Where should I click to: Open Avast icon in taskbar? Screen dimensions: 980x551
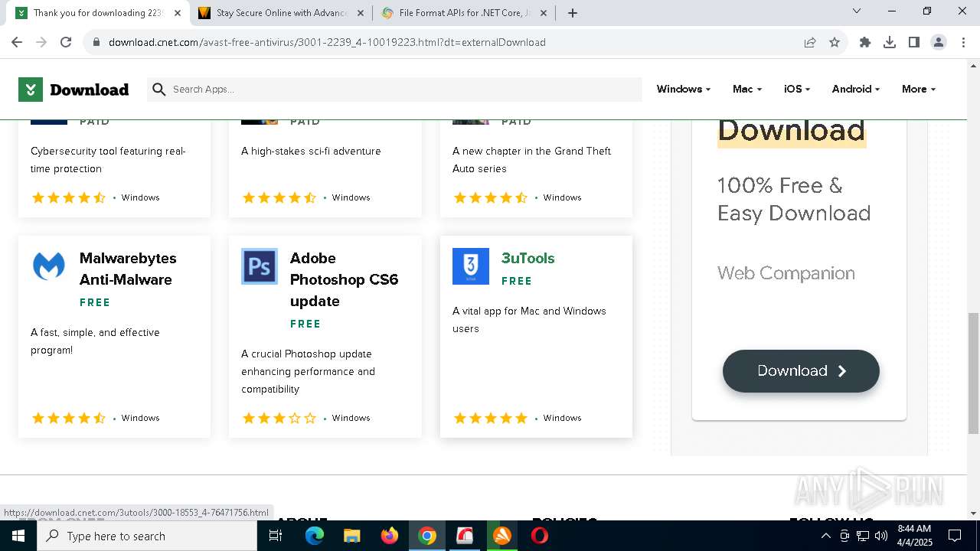(502, 536)
